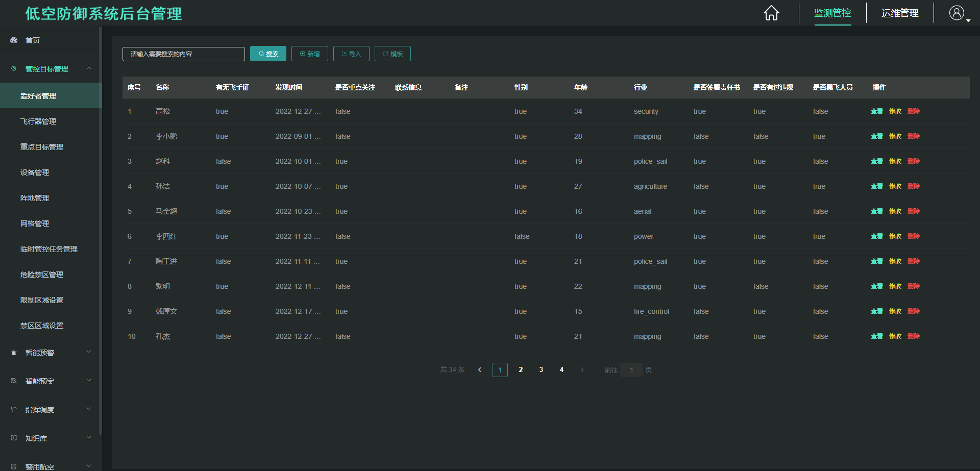
Task: Click the 年龄 column header
Action: coord(581,87)
